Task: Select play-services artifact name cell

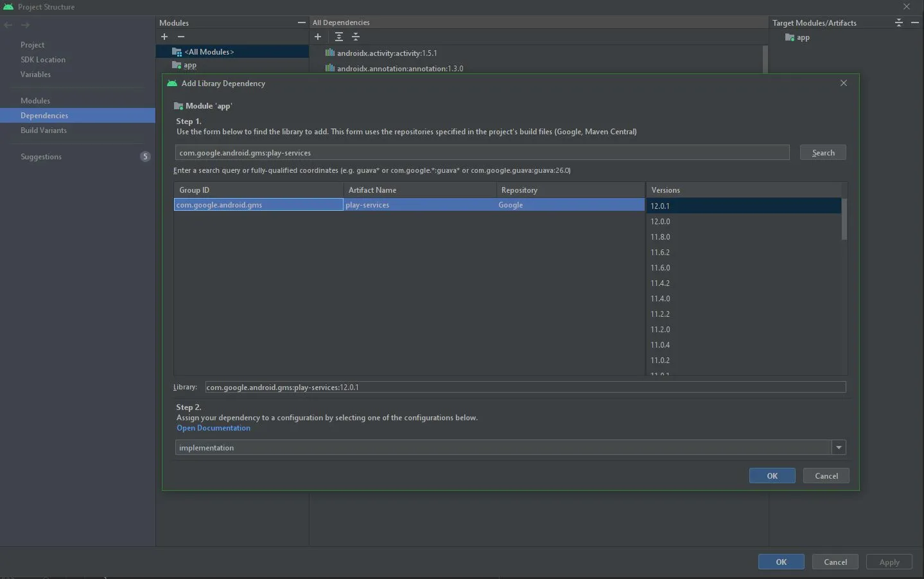Action: point(420,205)
